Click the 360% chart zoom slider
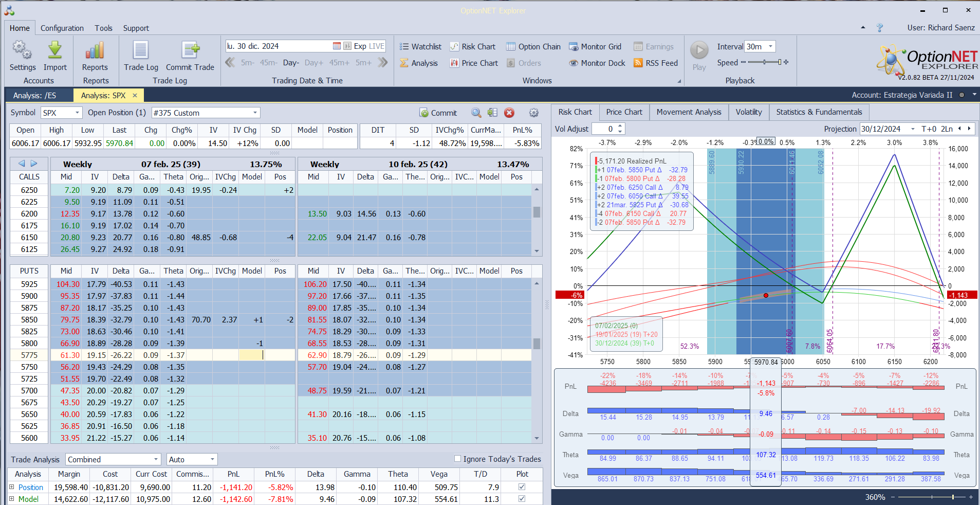Image resolution: width=980 pixels, height=505 pixels. (x=931, y=497)
